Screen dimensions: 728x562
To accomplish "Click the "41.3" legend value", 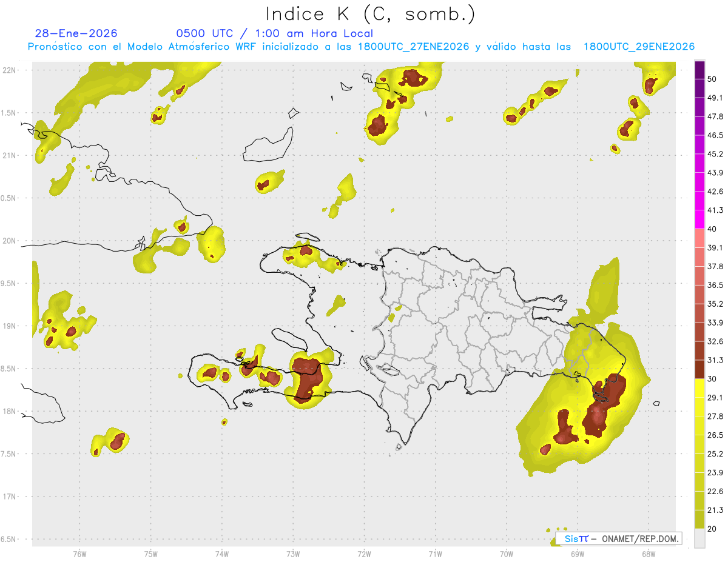I will [715, 210].
